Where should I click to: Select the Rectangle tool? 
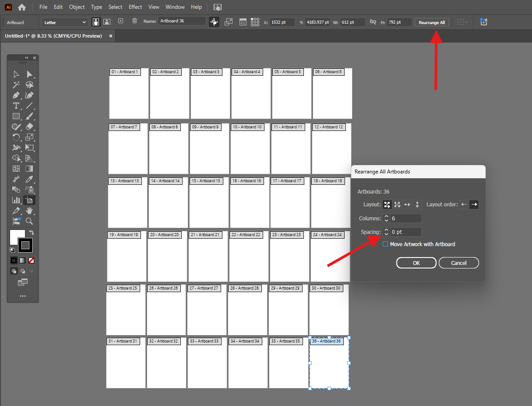pyautogui.click(x=16, y=116)
